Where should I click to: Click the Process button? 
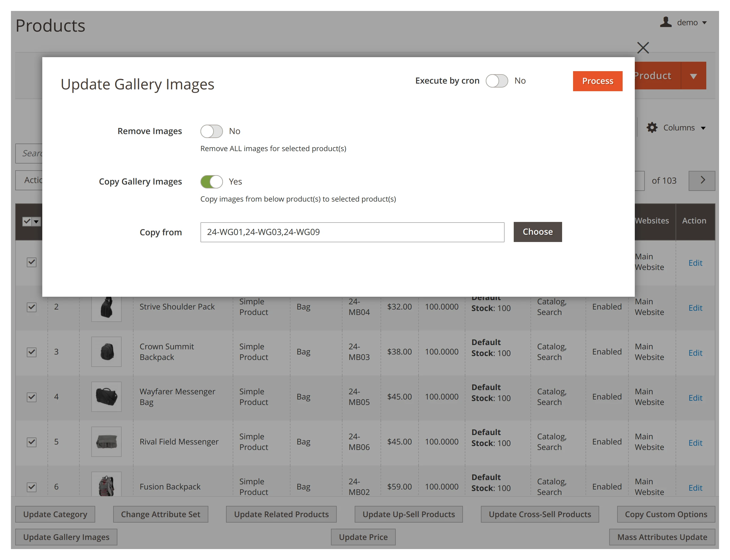click(597, 81)
